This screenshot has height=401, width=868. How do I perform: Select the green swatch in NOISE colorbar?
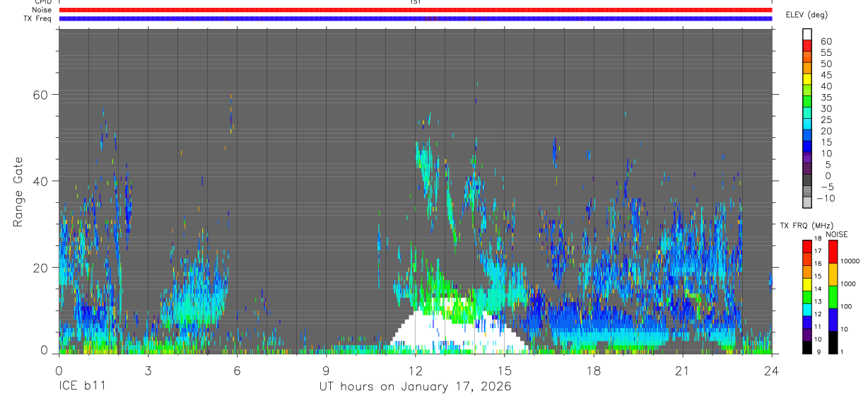833,297
